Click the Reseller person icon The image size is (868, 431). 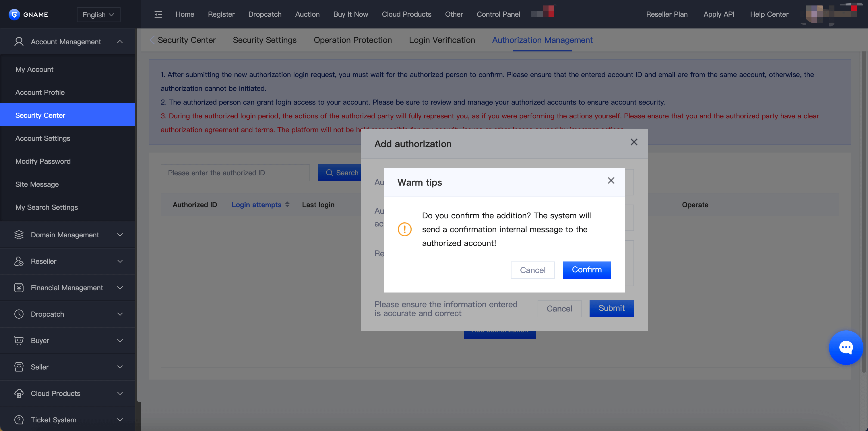19,261
